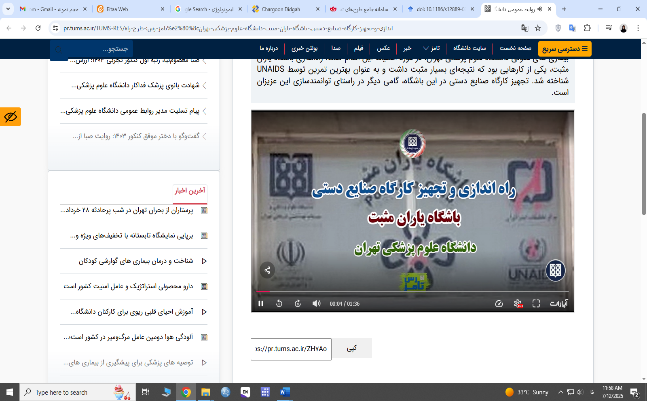Viewport: 647px width, 401px height.
Task: Click the search magnifier icon in navbar
Action: click(59, 50)
